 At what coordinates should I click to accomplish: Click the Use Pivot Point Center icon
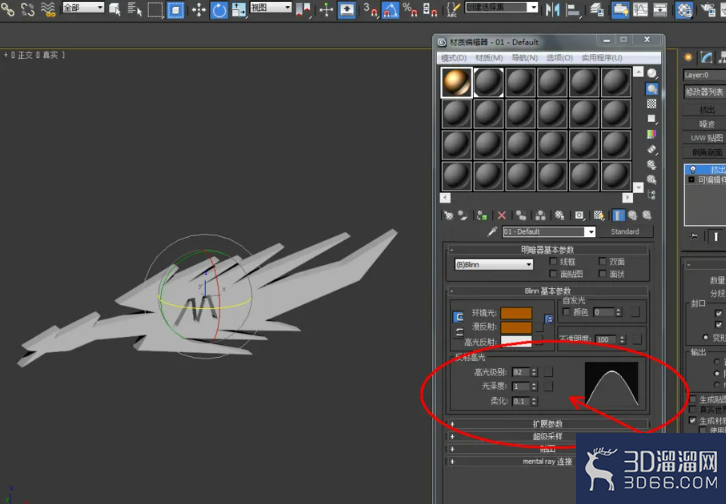[303, 9]
